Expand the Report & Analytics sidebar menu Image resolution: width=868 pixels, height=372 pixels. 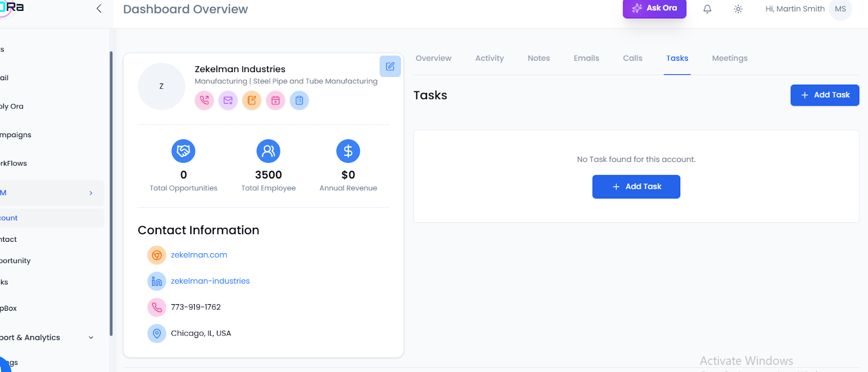[x=91, y=337]
